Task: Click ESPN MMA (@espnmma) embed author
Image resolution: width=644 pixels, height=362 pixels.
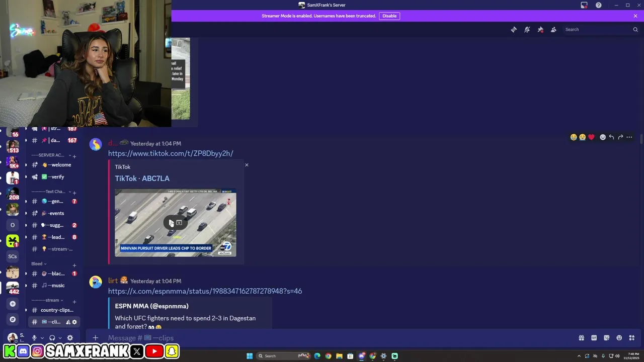Action: coord(151,306)
